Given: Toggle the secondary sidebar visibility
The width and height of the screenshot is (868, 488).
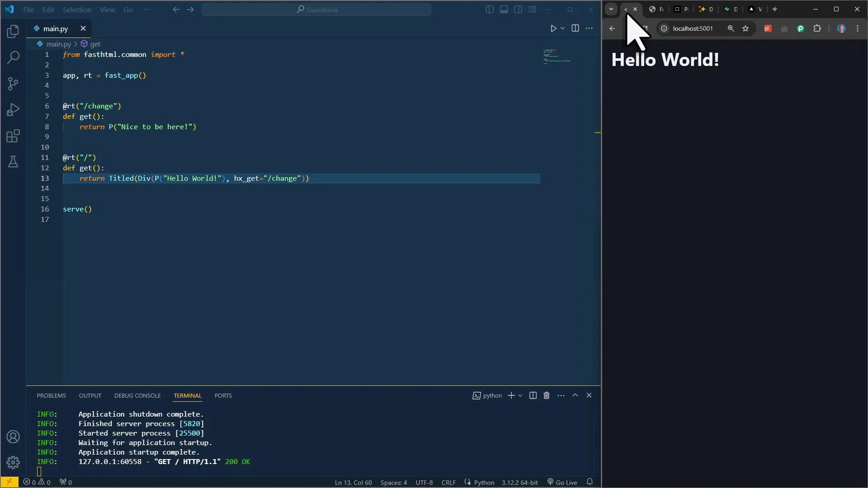Looking at the screenshot, I should coord(518,9).
